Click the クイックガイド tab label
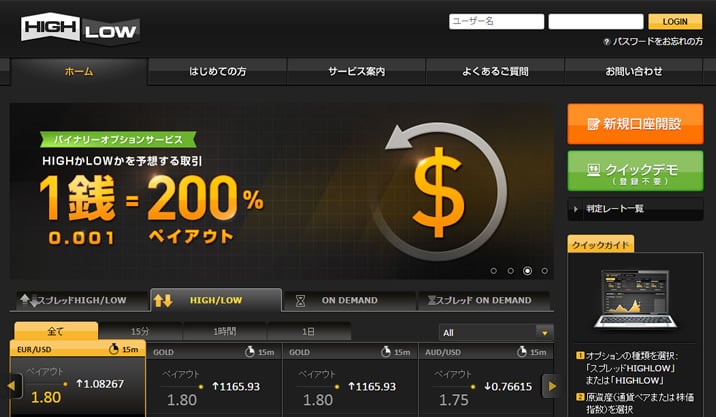The image size is (716, 417). coord(600,245)
